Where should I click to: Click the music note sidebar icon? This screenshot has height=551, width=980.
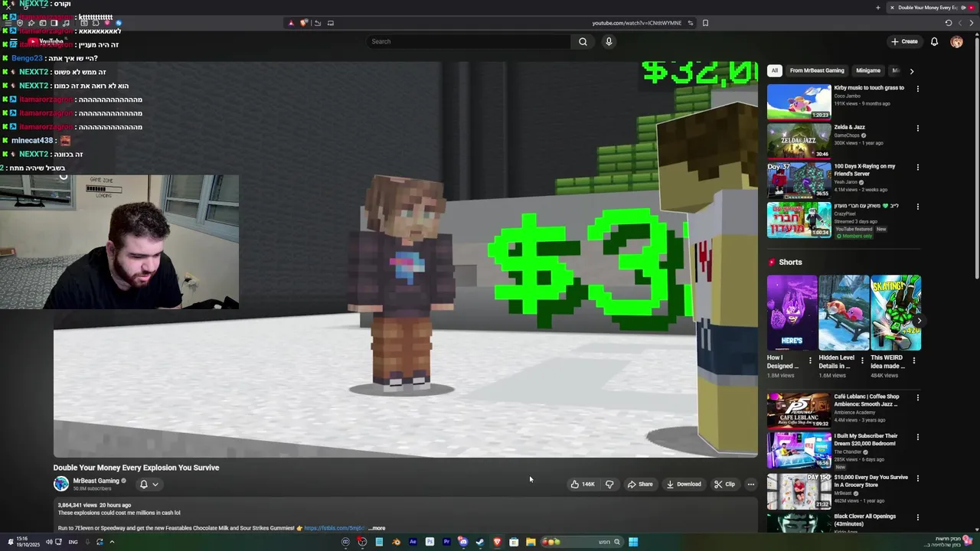pyautogui.click(x=66, y=23)
